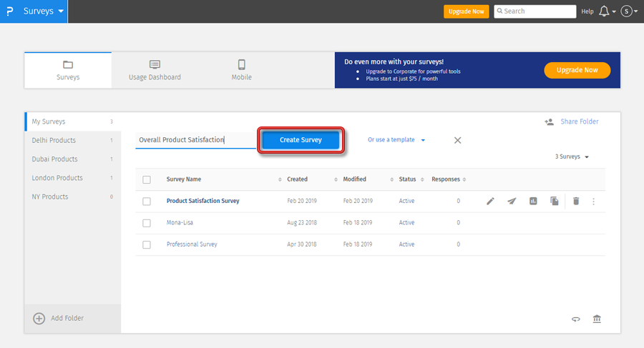644x348 pixels.
Task: Toggle the select-all checkbox in table header
Action: tap(147, 179)
